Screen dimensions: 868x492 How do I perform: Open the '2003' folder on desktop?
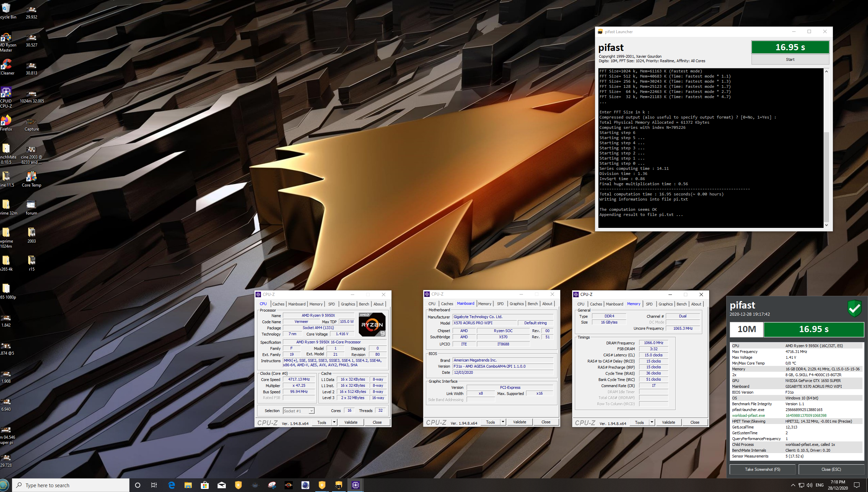point(31,235)
